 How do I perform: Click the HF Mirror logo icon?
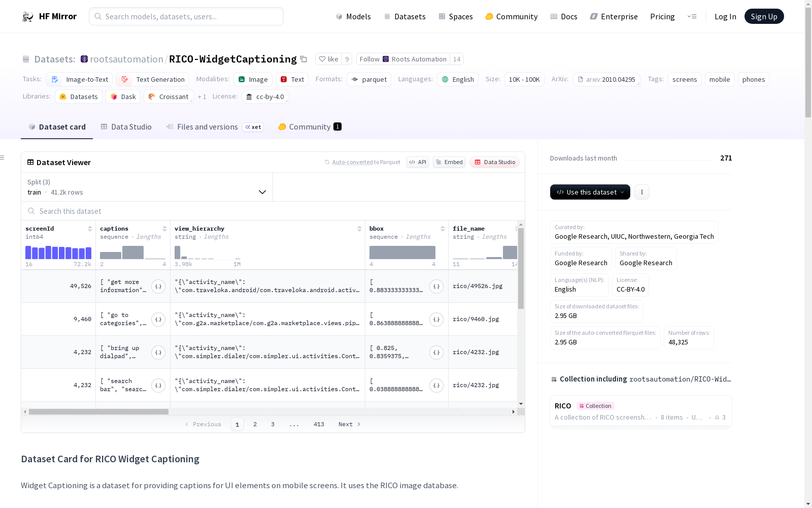coord(28,17)
